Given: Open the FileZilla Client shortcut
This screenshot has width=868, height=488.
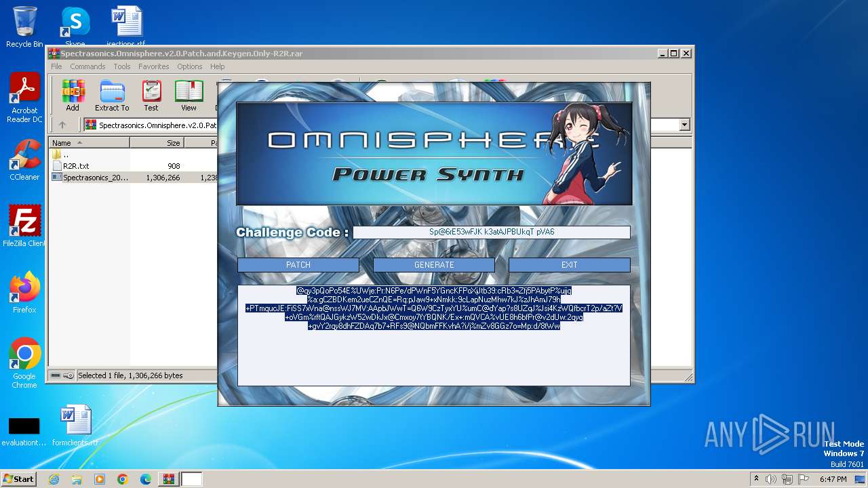Looking at the screenshot, I should 24,226.
